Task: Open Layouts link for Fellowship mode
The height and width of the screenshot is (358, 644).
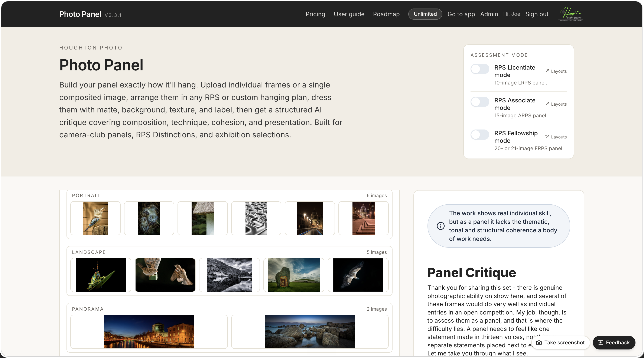Action: click(556, 137)
